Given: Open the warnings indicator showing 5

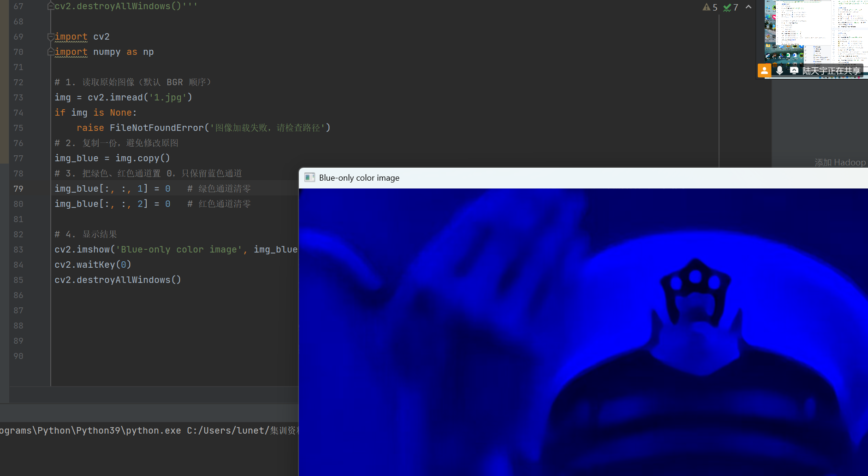Looking at the screenshot, I should [710, 7].
